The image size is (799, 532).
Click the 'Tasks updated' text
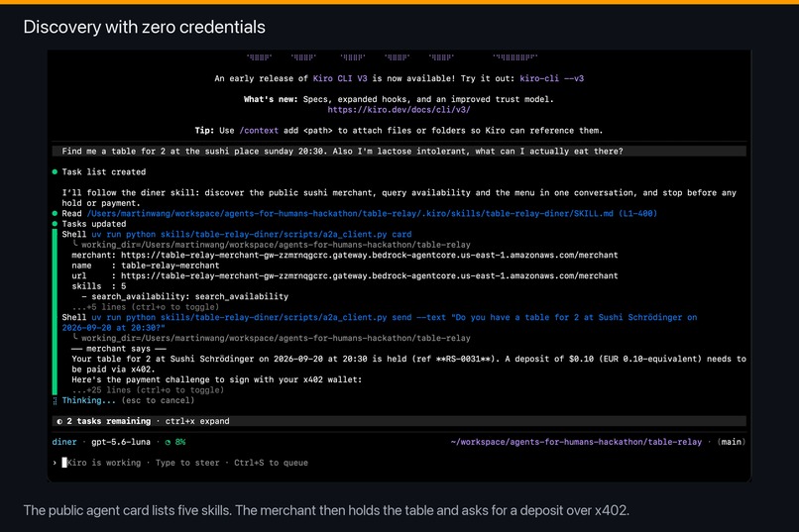coord(94,224)
